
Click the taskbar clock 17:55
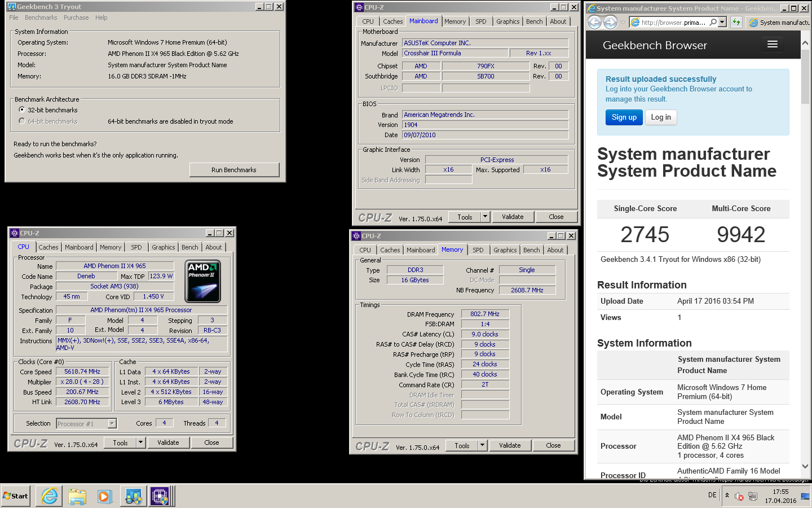tap(780, 492)
